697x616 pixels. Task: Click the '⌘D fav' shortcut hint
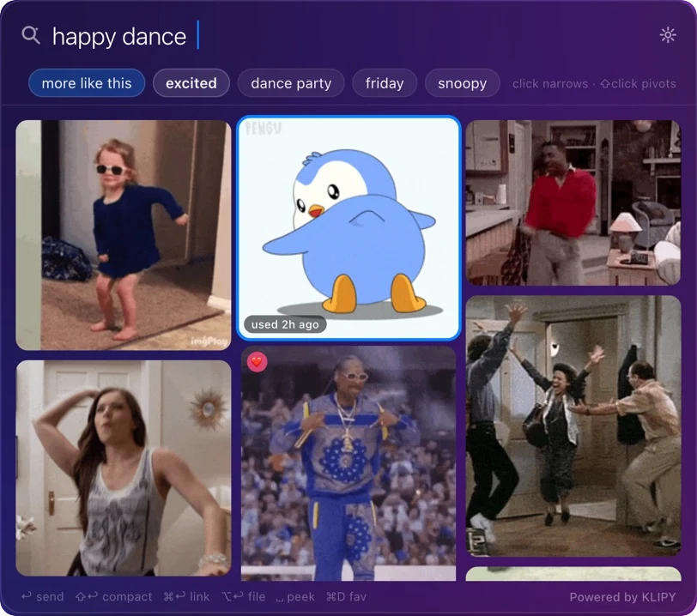tap(346, 596)
